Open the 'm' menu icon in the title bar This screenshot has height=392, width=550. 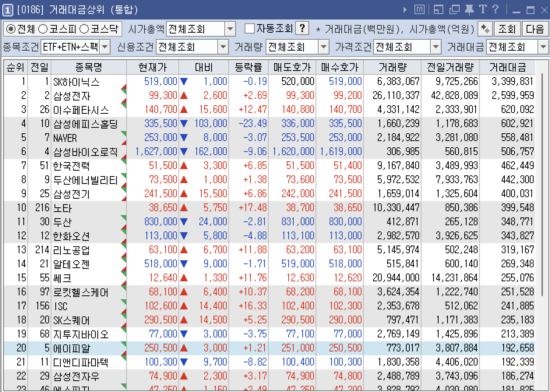[x=419, y=9]
